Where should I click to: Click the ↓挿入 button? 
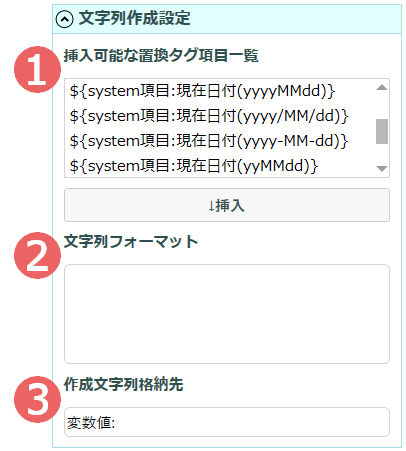pyautogui.click(x=227, y=205)
